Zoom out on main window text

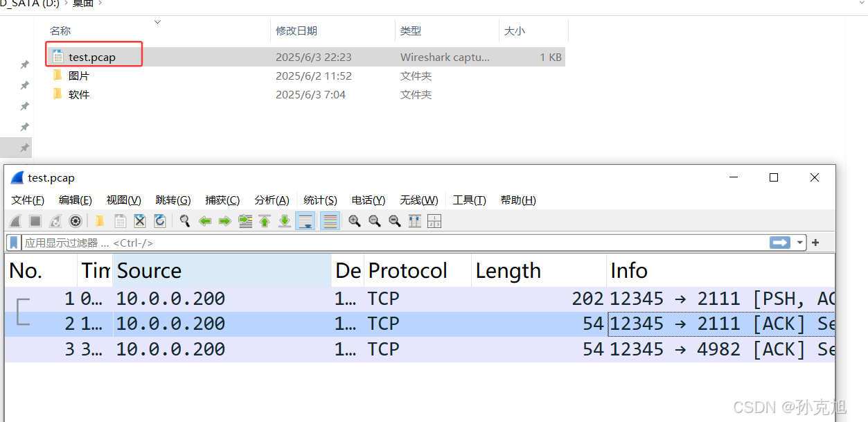click(375, 221)
